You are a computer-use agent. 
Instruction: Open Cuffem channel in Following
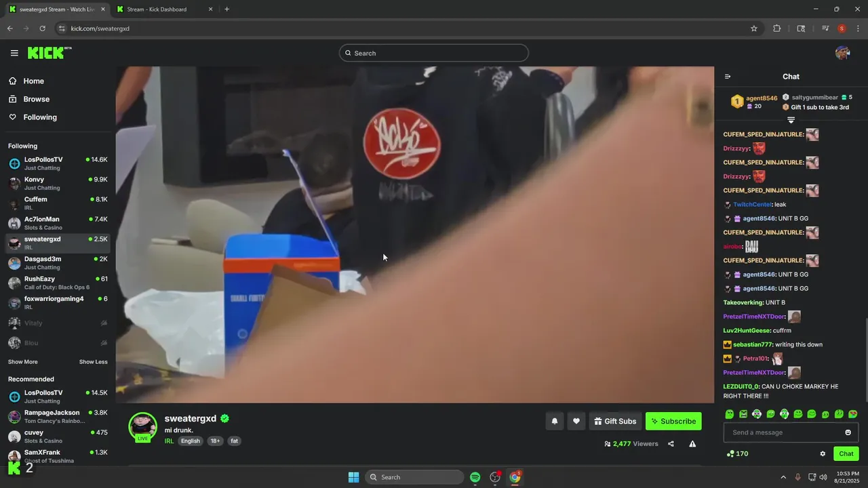[58, 203]
